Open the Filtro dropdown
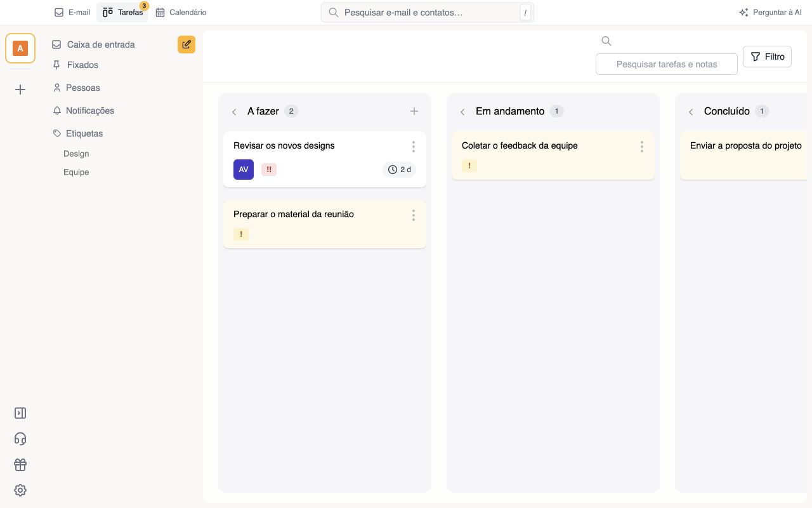 click(x=768, y=57)
